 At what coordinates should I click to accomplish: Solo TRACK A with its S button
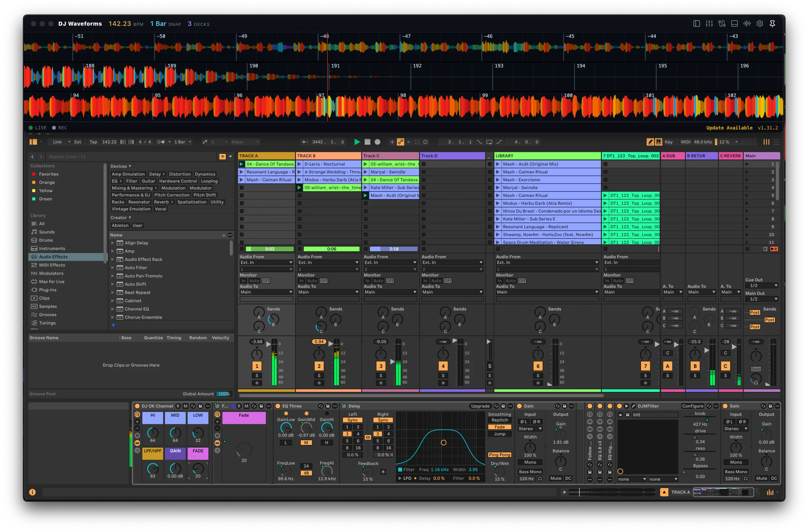point(257,376)
